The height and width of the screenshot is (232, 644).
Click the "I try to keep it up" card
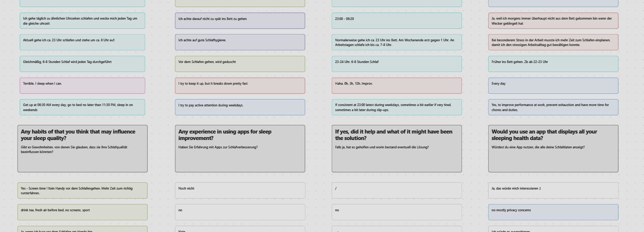click(x=240, y=86)
